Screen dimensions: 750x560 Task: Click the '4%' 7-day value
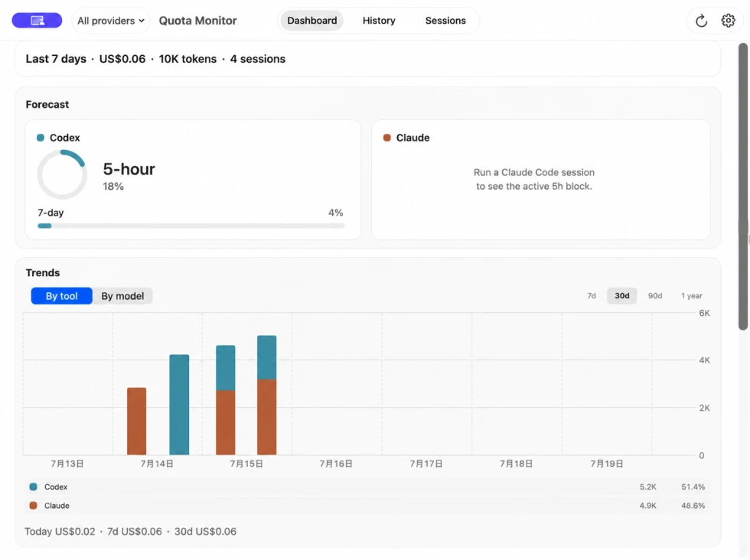tap(335, 213)
